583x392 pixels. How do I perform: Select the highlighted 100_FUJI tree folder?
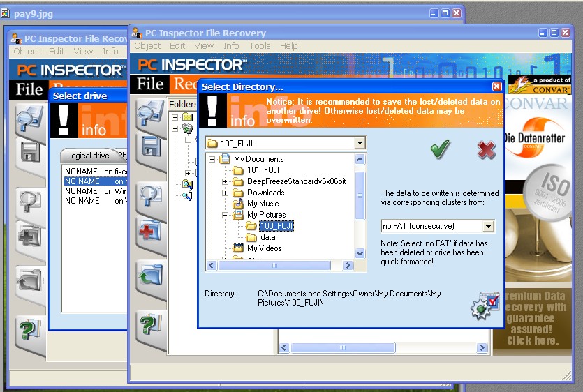pos(276,226)
